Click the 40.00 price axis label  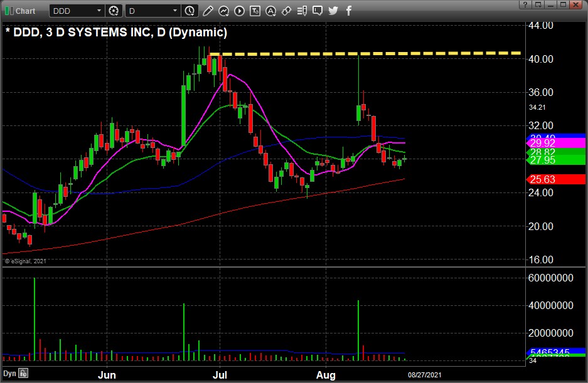pyautogui.click(x=541, y=59)
